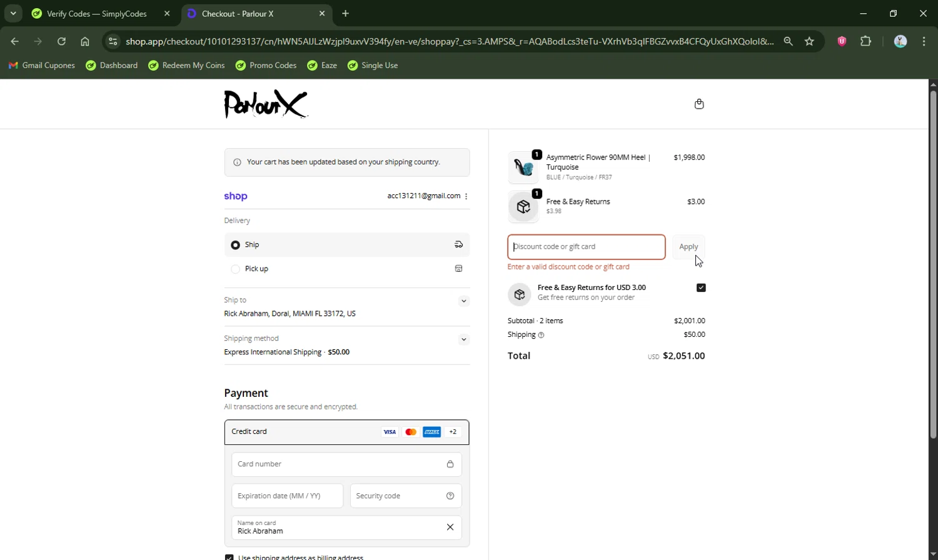Go back to the previous page

pos(14,41)
